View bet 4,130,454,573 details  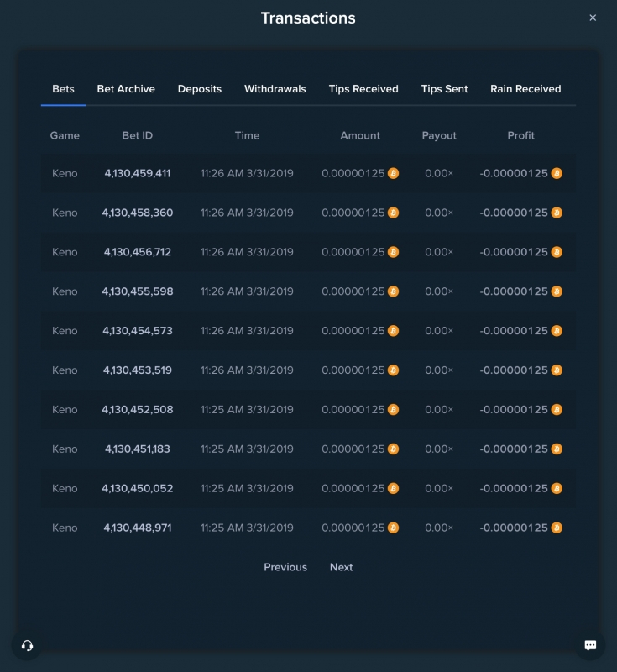[138, 331]
